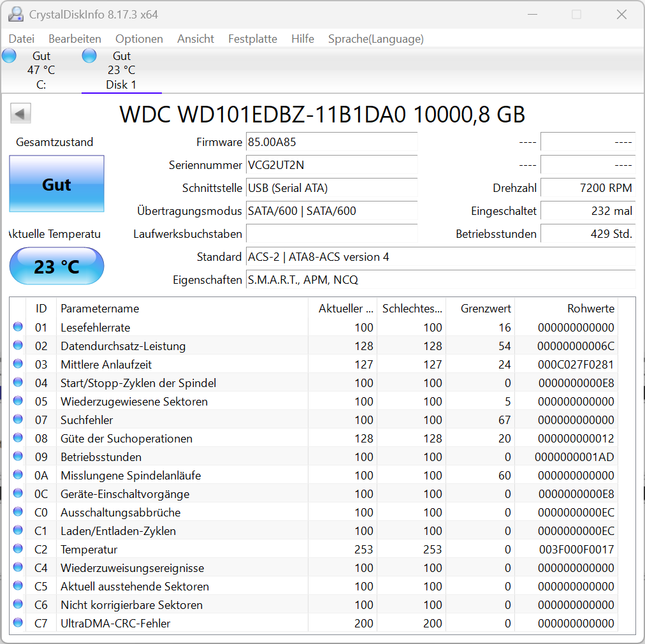Switch to the C: drive tab
Screen dimensions: 645x644
(41, 70)
